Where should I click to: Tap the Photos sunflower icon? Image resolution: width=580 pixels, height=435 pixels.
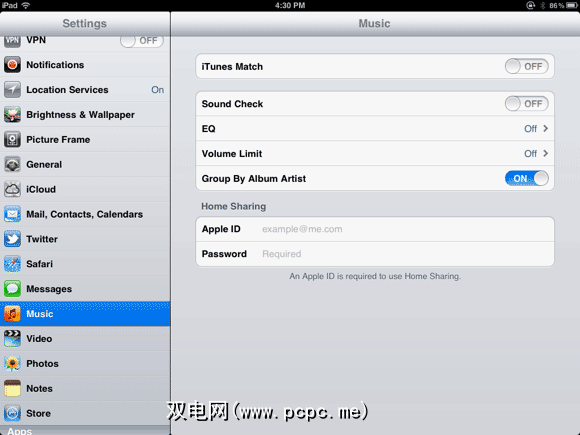[12, 363]
